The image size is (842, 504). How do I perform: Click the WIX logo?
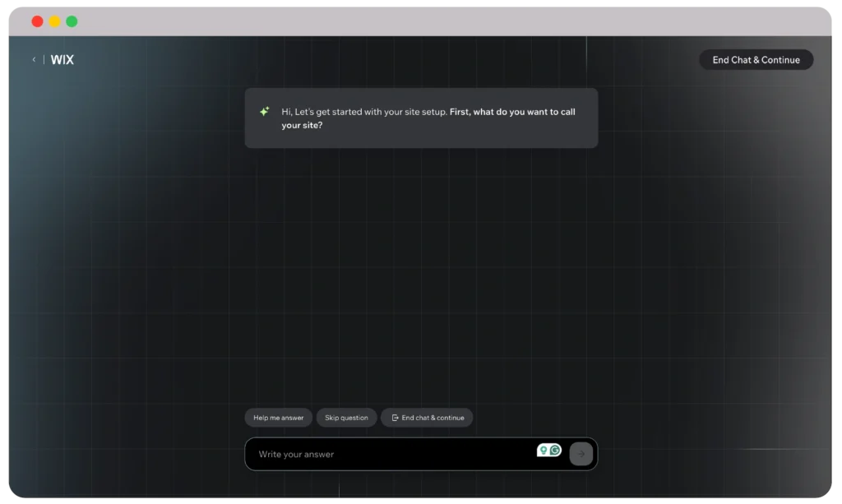[x=62, y=60]
